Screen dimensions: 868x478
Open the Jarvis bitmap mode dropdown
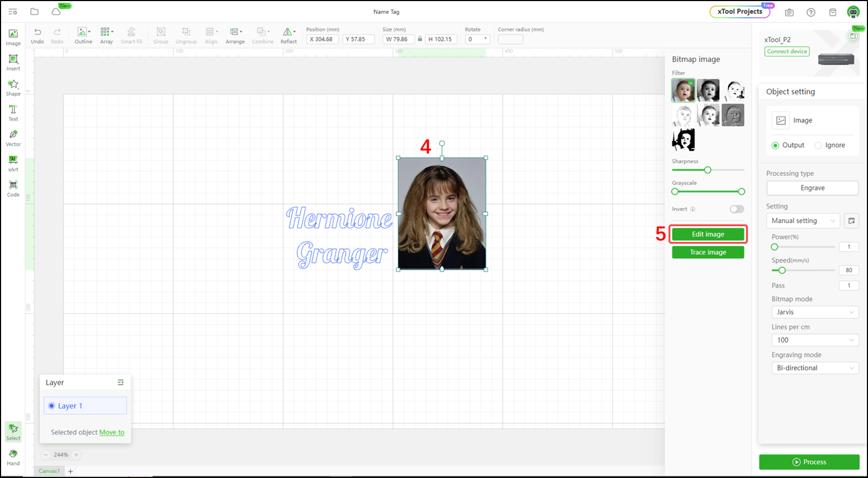(x=815, y=312)
